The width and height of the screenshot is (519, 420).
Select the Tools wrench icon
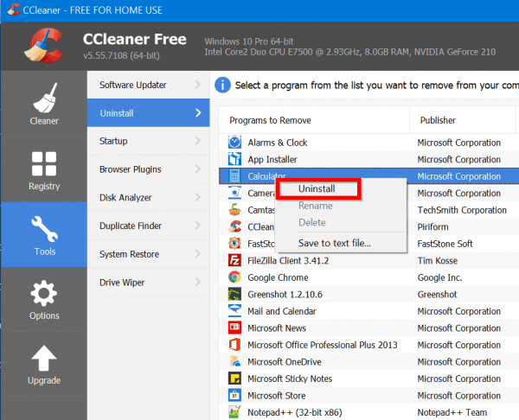[x=43, y=228]
